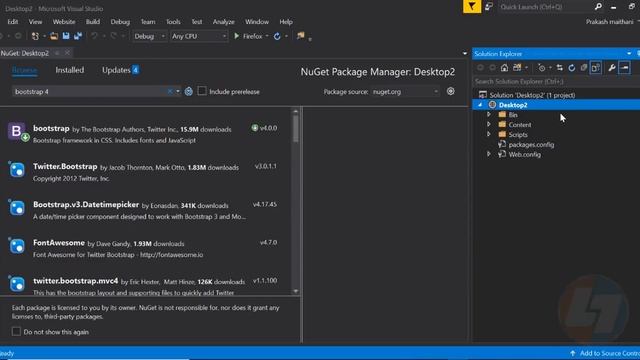Open the Package source nuget.org dropdown
This screenshot has height=360, width=640.
[x=405, y=92]
